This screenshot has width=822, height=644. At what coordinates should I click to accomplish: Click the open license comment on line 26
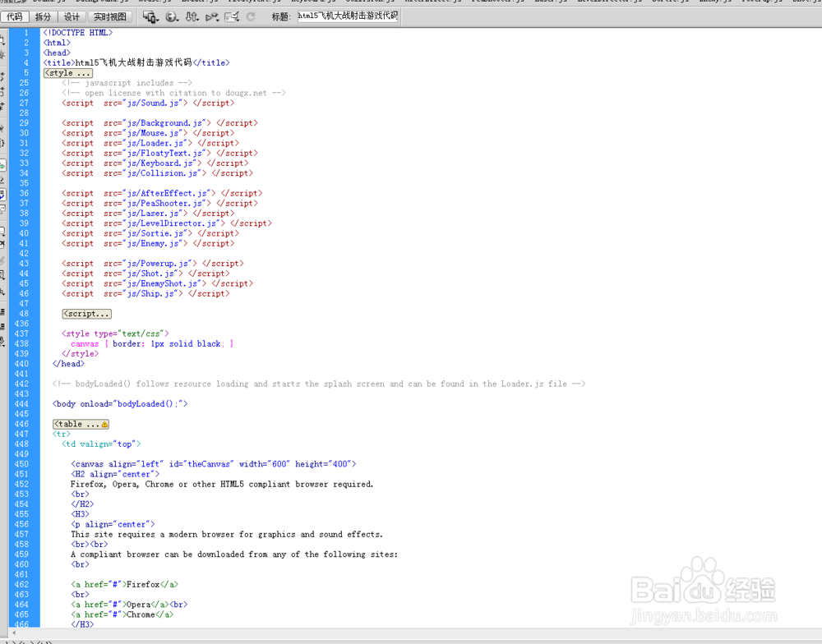coord(173,93)
